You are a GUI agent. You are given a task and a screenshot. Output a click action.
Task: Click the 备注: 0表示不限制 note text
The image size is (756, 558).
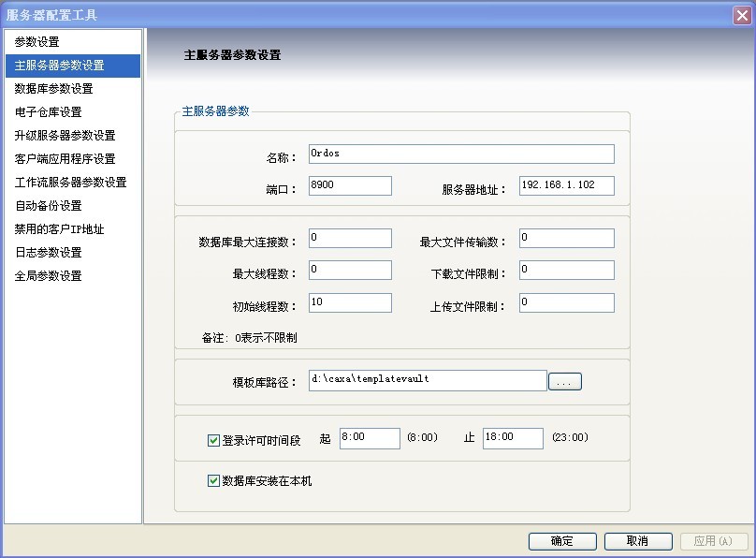point(249,338)
